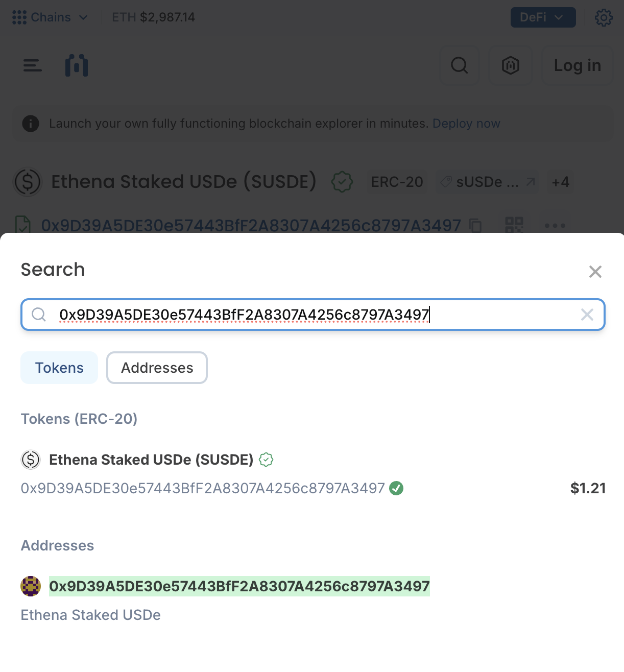Close the Search dialog

[x=595, y=272]
